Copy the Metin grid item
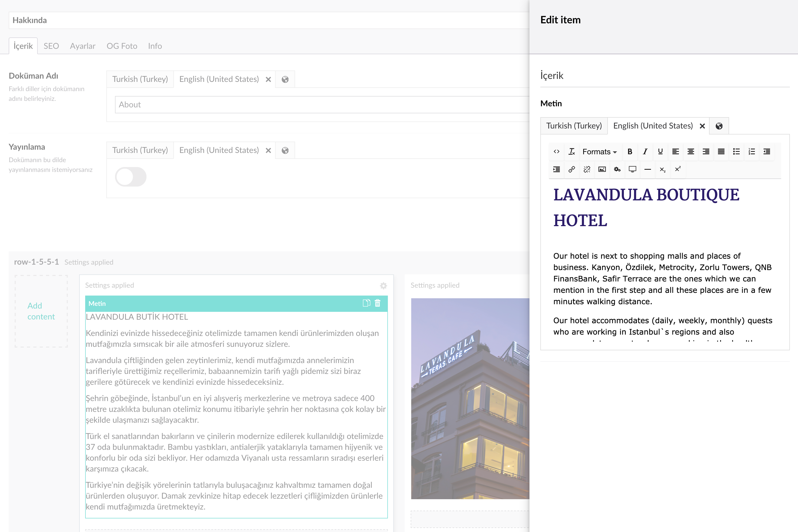Screen dimensions: 798x532 point(366,303)
